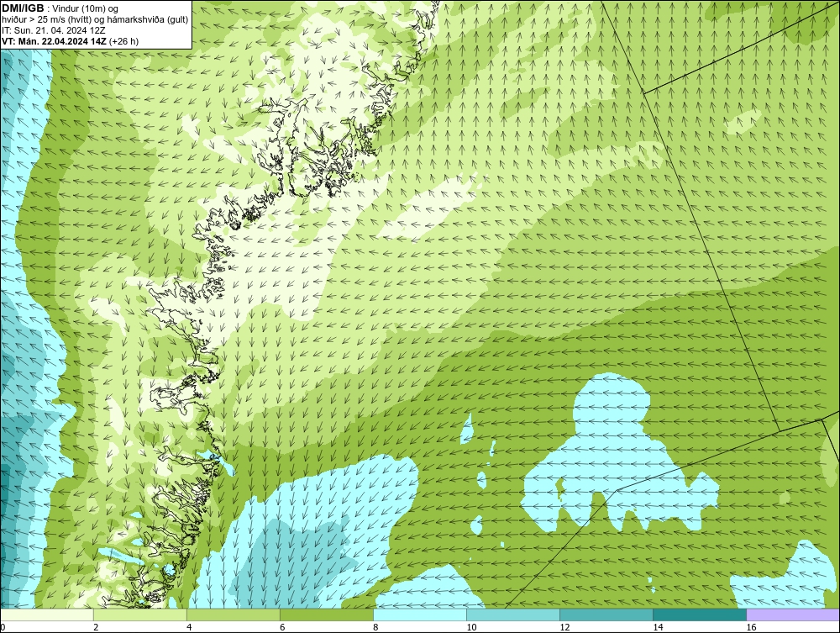Screen dimensions: 840x633
Task: Click the light green 4–6 legend swatch
Action: [x=234, y=615]
